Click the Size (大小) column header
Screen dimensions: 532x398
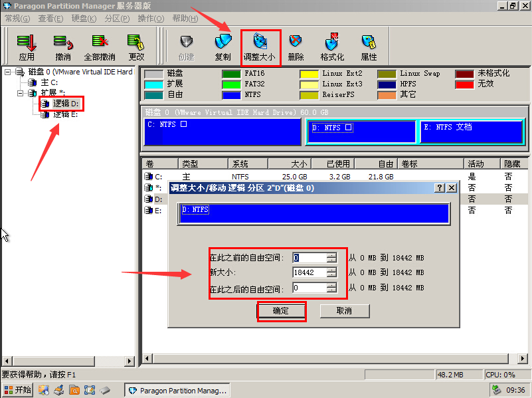[290, 164]
